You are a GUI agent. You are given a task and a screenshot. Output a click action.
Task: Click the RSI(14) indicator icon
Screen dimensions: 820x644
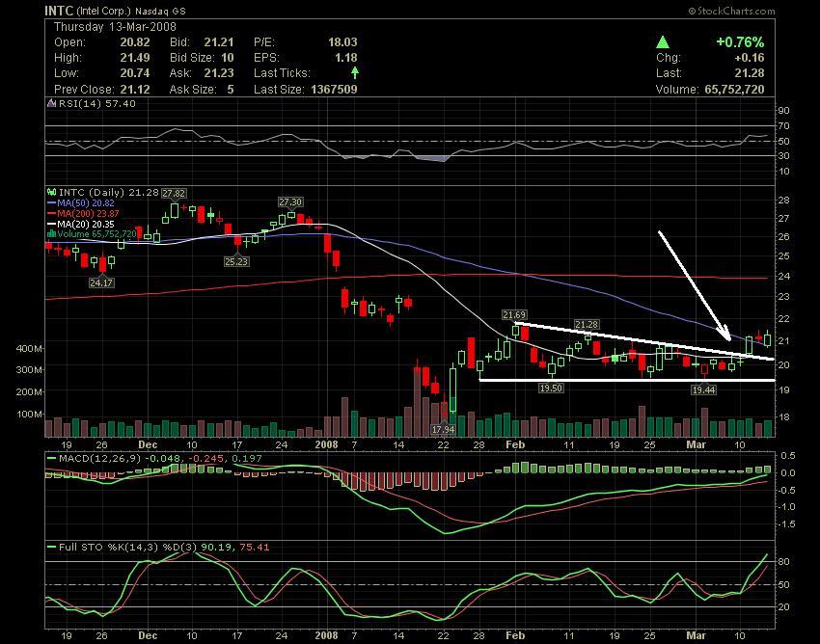point(52,103)
